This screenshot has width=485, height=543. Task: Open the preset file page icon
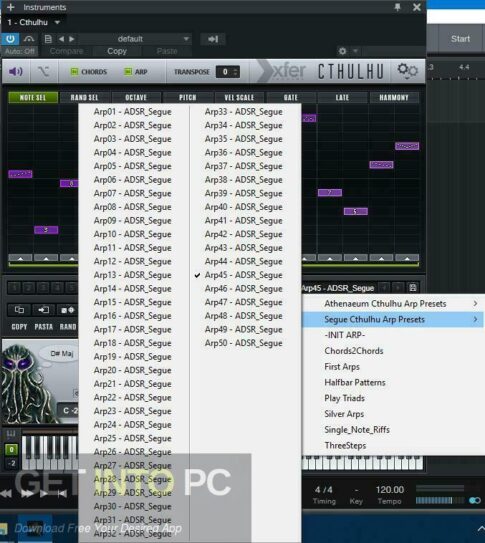coord(48,39)
